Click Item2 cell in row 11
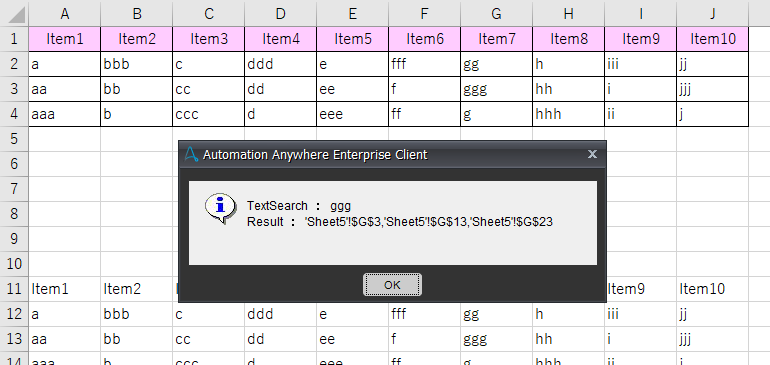This screenshot has width=770, height=365. point(137,289)
